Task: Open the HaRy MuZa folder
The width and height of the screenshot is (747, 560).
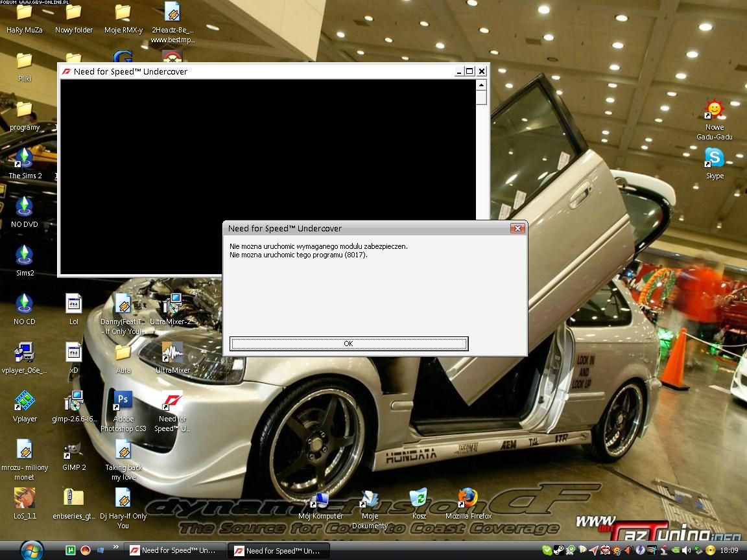Action: (25, 13)
